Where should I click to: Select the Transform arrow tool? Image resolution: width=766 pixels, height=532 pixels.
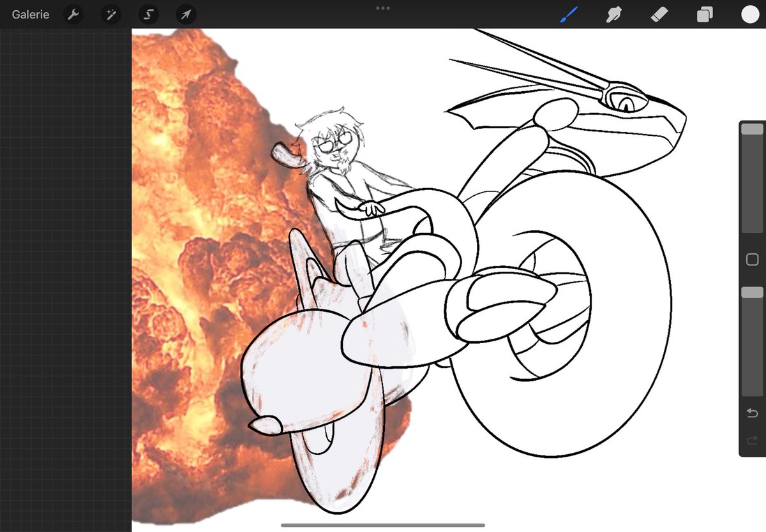point(186,14)
